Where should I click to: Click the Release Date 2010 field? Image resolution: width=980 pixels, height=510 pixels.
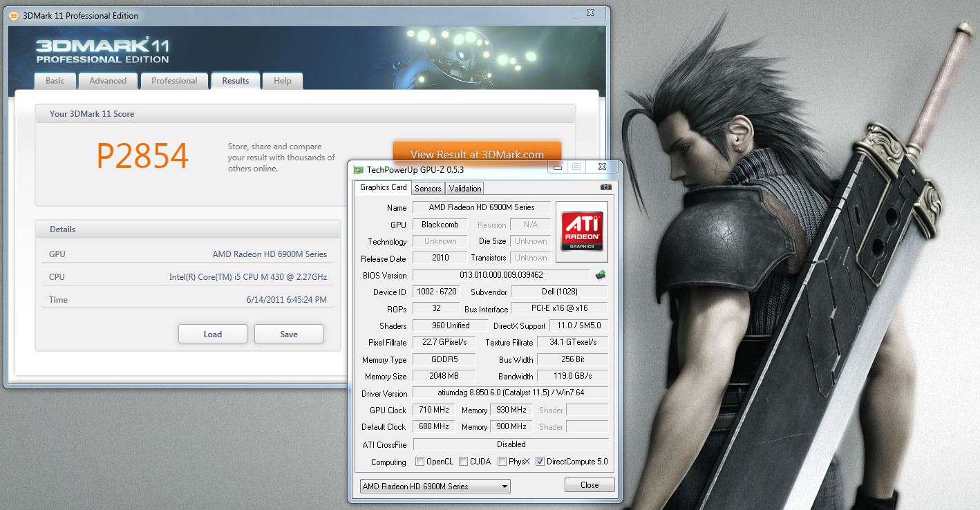coord(440,258)
